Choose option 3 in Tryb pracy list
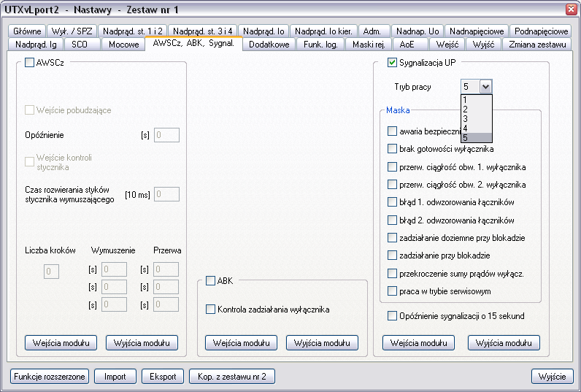 point(477,118)
